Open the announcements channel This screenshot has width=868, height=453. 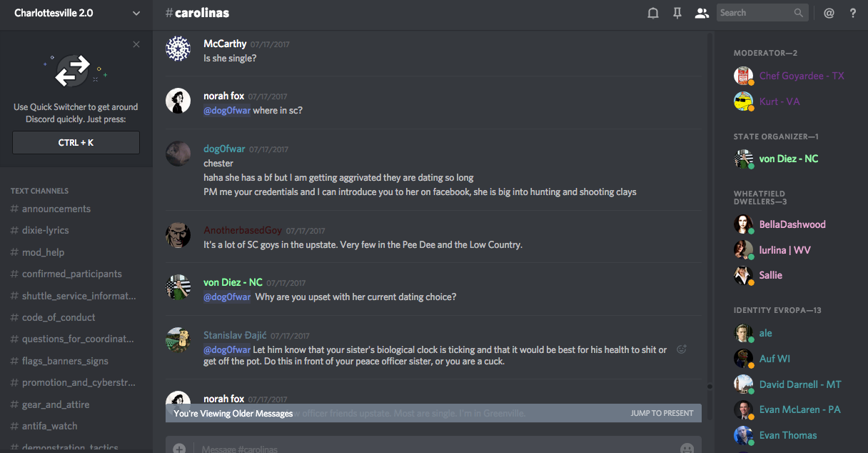(x=56, y=209)
